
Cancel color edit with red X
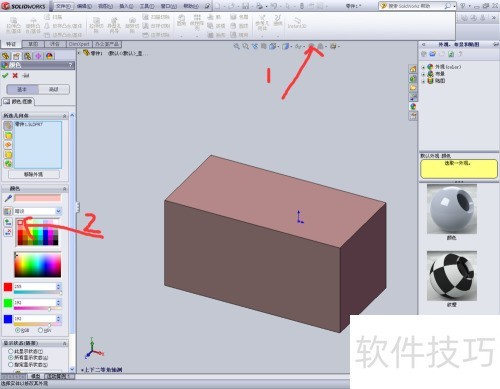(15, 76)
